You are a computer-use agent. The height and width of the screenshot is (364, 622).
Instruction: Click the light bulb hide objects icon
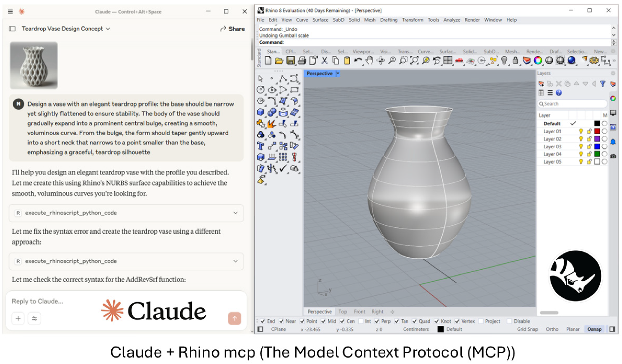coord(504,60)
